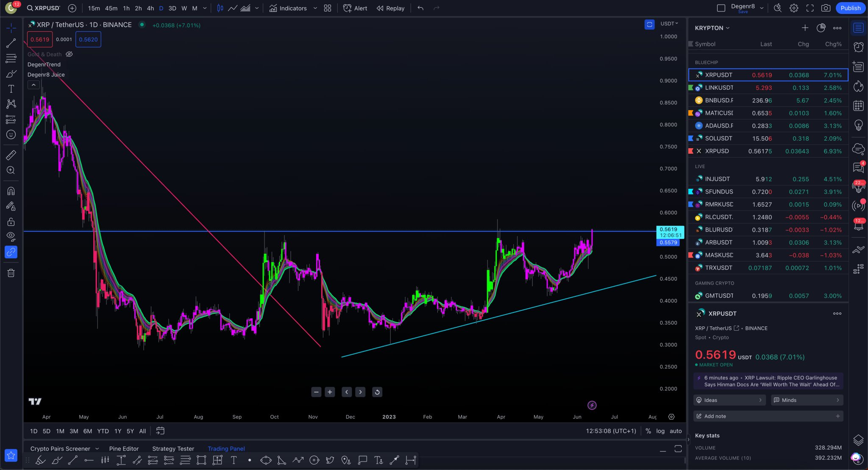Select the trend line drawing tool
The height and width of the screenshot is (470, 868).
(x=11, y=43)
